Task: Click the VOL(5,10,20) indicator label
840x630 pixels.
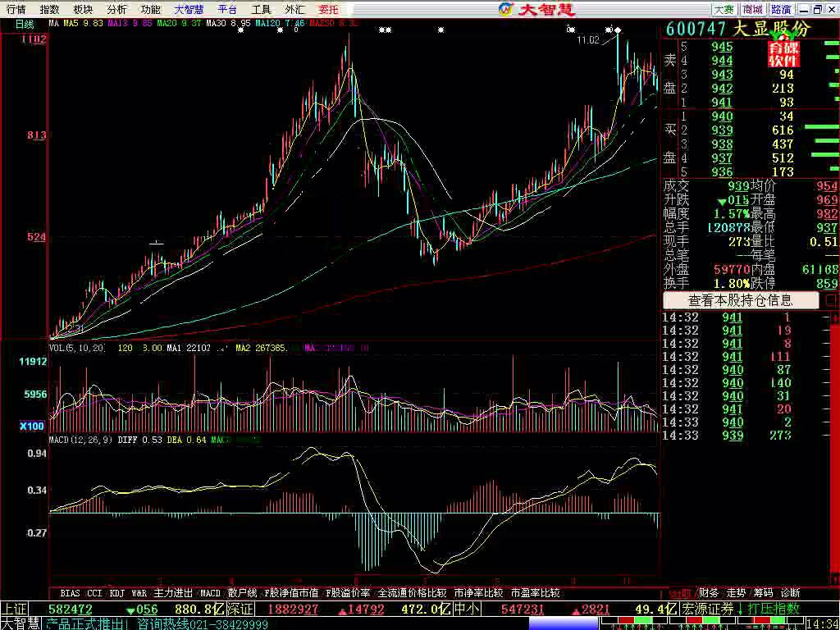Action: [x=77, y=348]
